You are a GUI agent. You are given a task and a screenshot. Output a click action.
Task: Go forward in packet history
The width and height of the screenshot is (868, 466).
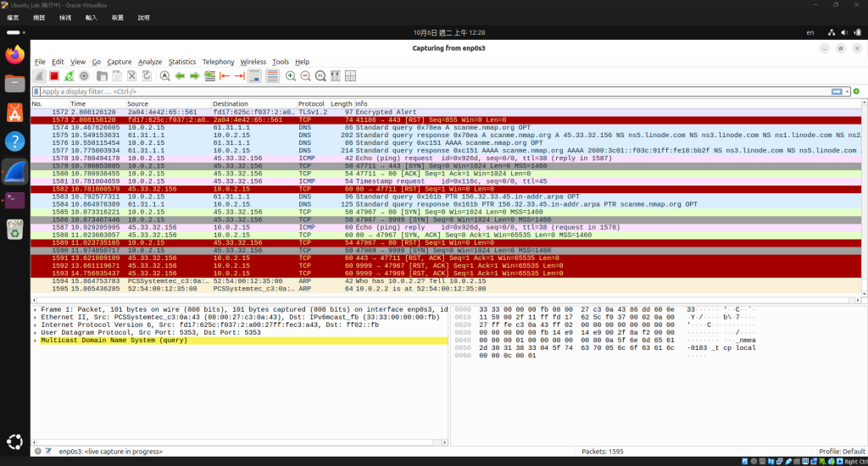(195, 75)
